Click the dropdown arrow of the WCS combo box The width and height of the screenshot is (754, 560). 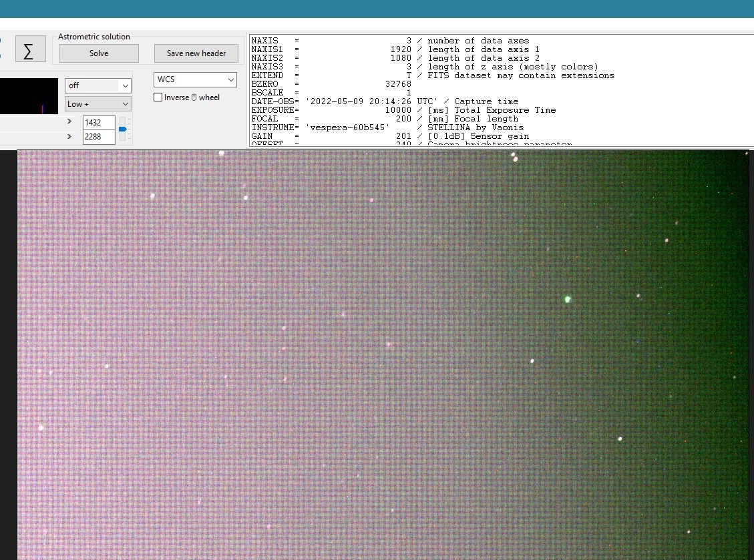(x=231, y=79)
